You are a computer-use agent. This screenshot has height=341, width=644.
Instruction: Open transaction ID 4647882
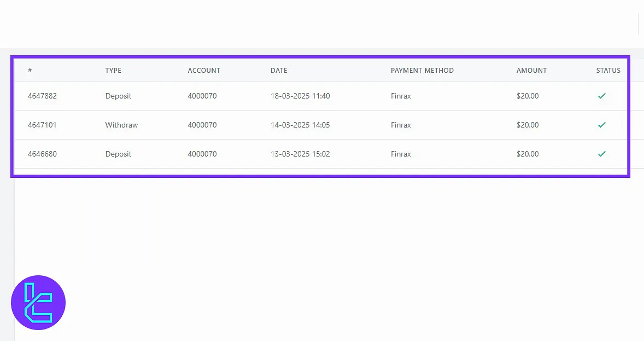pyautogui.click(x=42, y=96)
